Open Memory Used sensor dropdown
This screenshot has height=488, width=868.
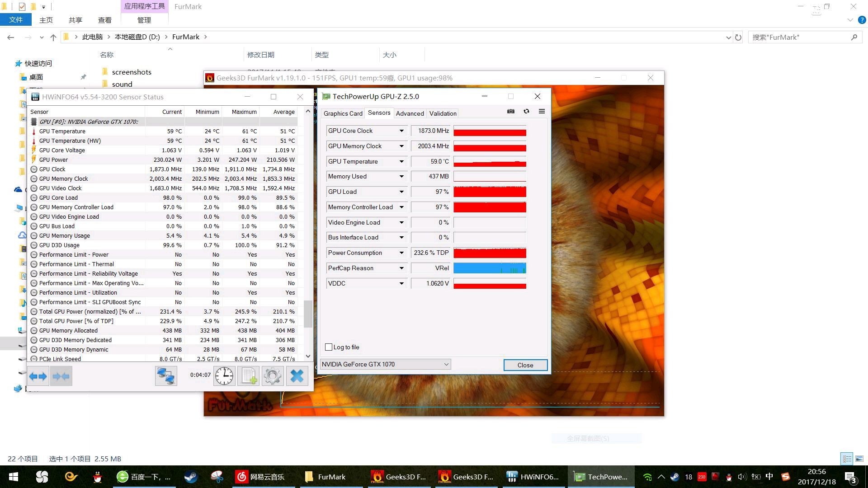pyautogui.click(x=401, y=177)
